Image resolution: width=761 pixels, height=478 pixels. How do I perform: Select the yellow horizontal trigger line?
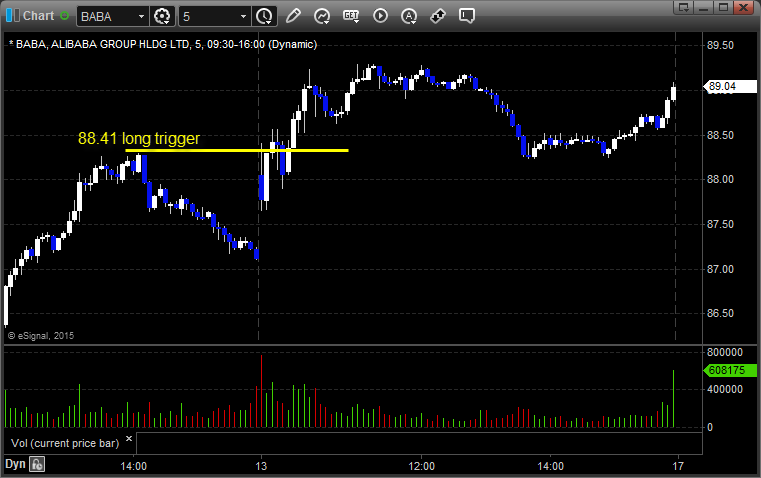(x=237, y=150)
